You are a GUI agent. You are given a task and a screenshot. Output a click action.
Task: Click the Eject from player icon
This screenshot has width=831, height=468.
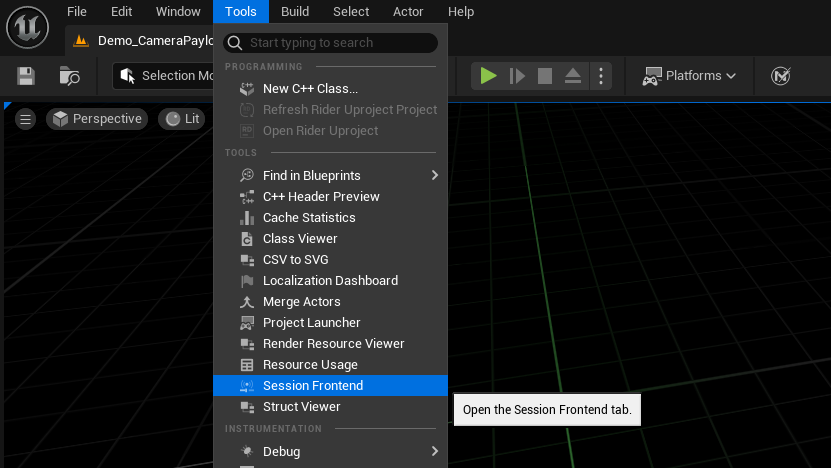point(573,76)
